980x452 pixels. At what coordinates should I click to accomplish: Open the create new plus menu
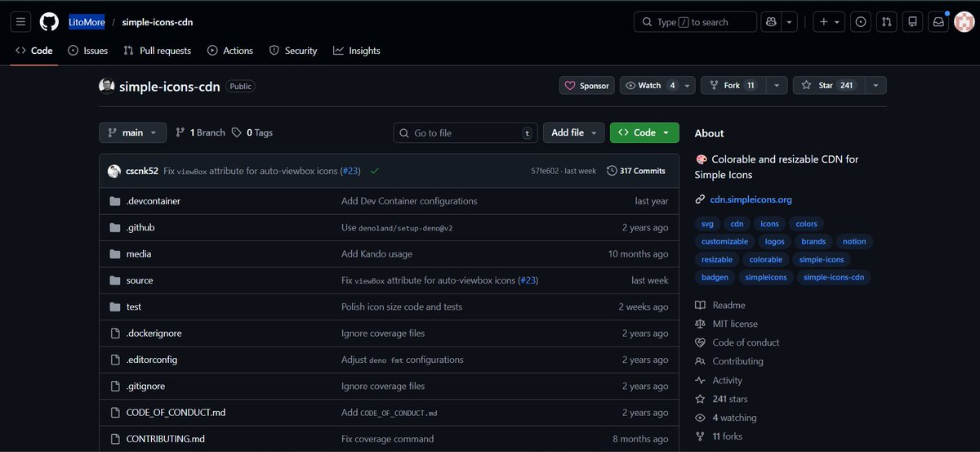click(829, 22)
